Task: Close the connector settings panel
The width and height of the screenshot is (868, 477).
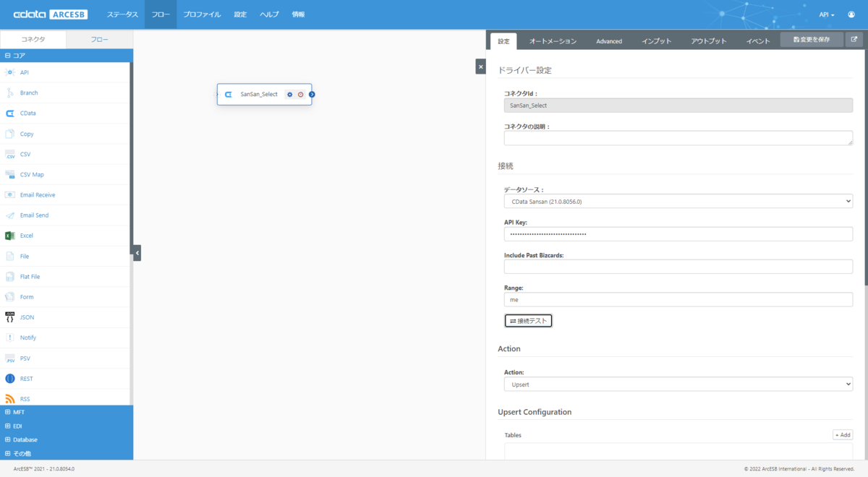Action: coord(480,66)
